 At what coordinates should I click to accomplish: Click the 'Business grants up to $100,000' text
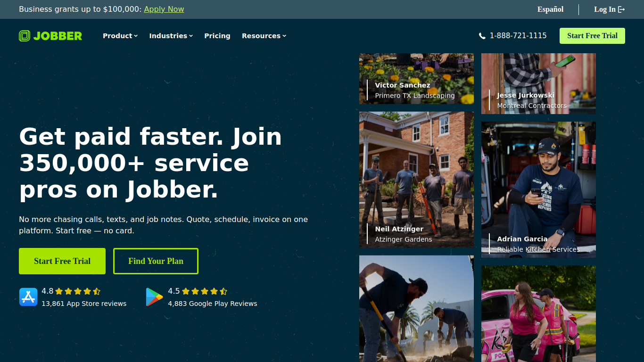pos(80,9)
